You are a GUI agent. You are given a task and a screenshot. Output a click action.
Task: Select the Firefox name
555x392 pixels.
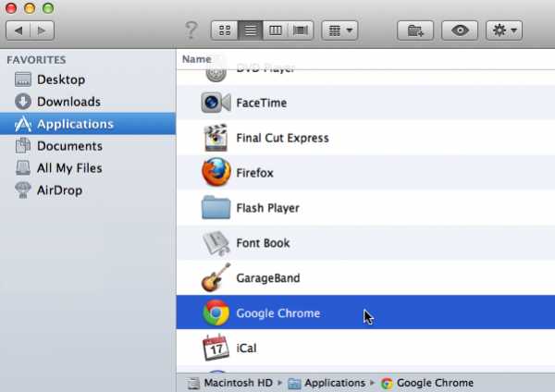pos(255,173)
